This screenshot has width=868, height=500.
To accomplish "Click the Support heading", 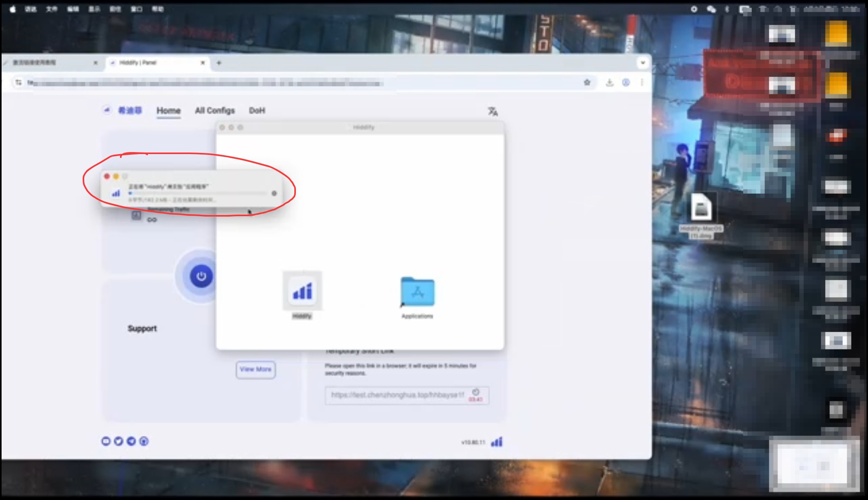I will [x=142, y=329].
